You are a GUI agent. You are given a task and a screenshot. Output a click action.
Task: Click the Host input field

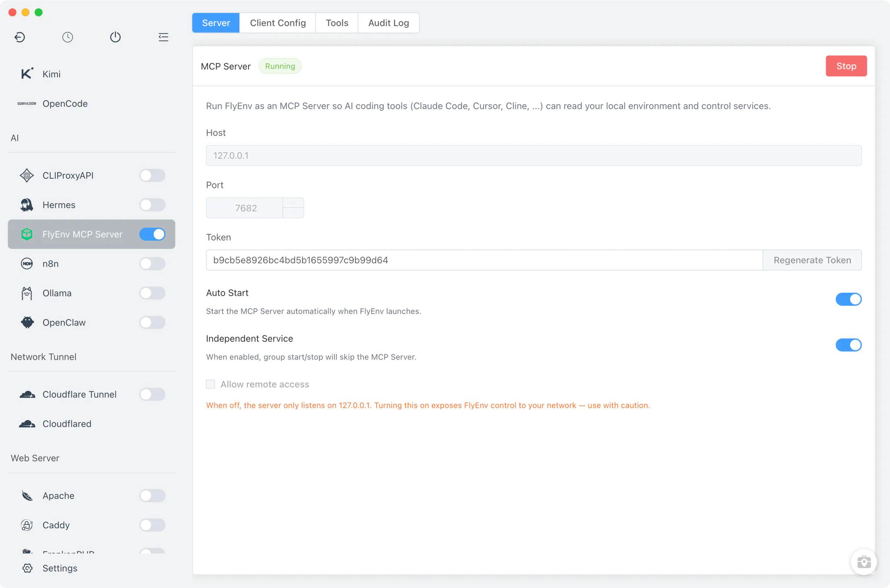click(x=534, y=155)
